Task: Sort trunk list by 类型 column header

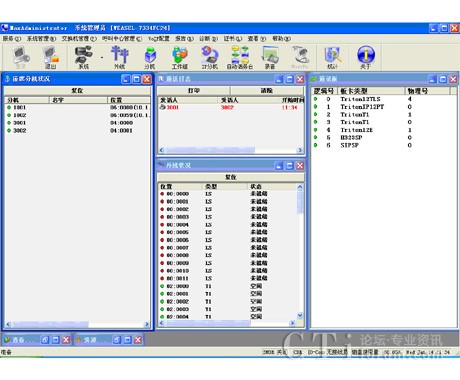Action: (225, 186)
